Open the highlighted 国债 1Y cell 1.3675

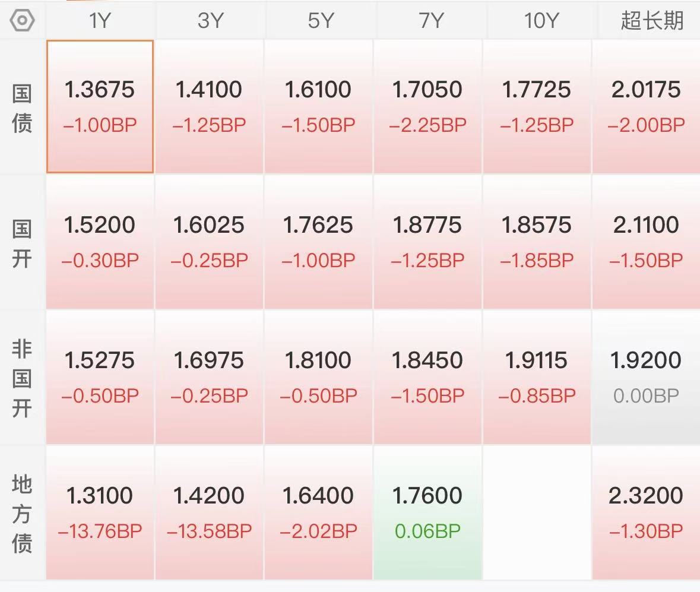click(x=100, y=107)
